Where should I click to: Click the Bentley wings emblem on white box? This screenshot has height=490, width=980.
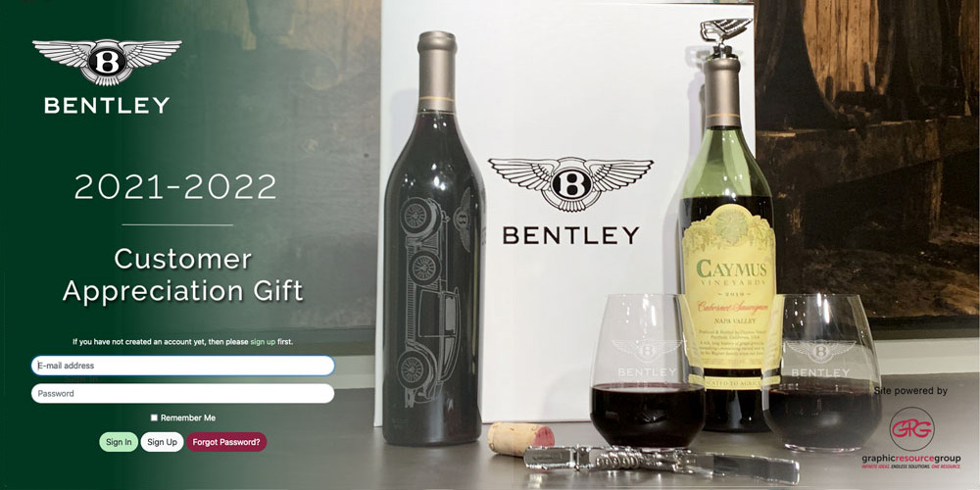[x=570, y=184]
